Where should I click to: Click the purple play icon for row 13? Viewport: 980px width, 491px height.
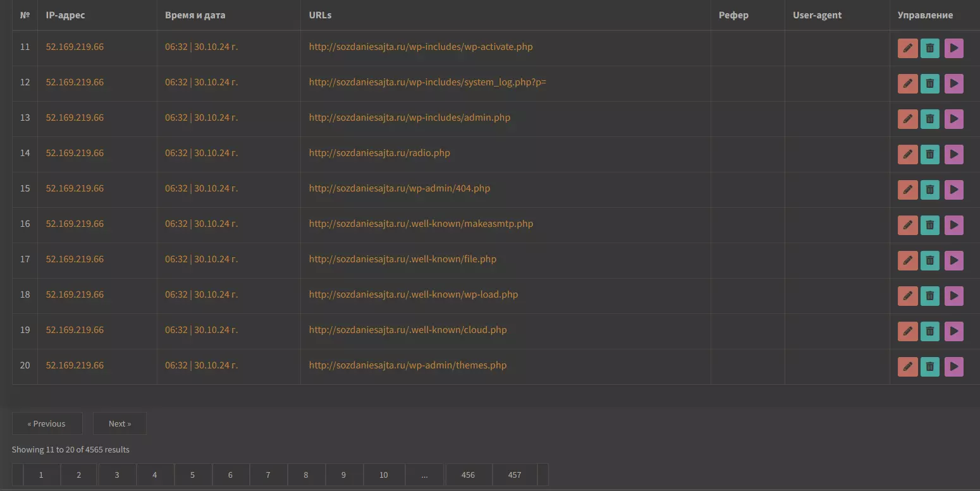[953, 119]
